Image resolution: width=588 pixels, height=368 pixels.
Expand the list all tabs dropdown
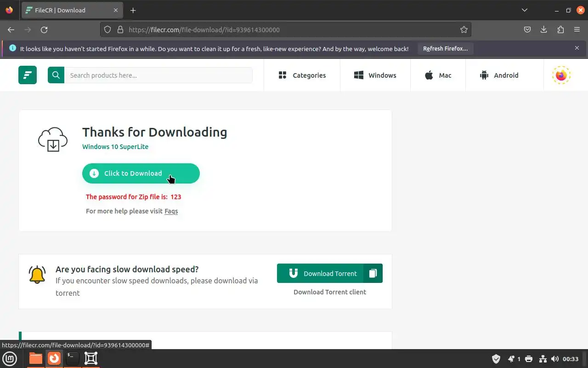point(525,10)
